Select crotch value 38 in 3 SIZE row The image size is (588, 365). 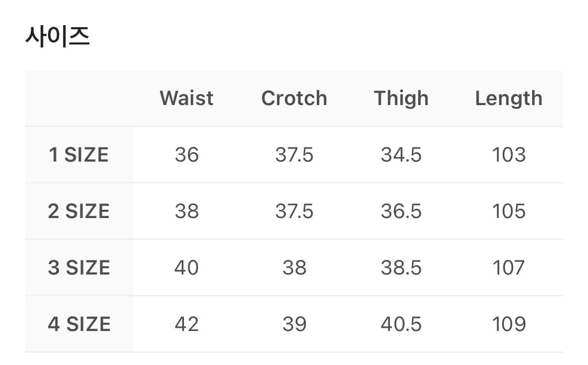tap(294, 268)
